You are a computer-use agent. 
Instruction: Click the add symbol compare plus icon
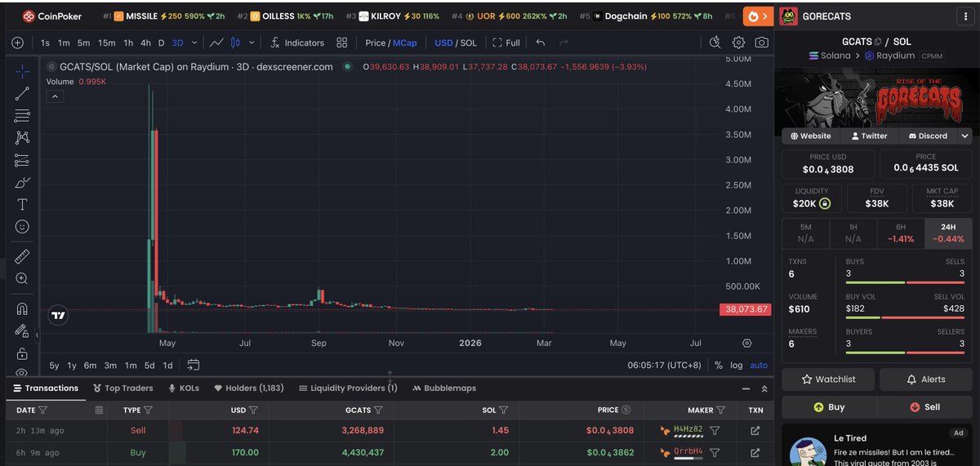[x=18, y=42]
